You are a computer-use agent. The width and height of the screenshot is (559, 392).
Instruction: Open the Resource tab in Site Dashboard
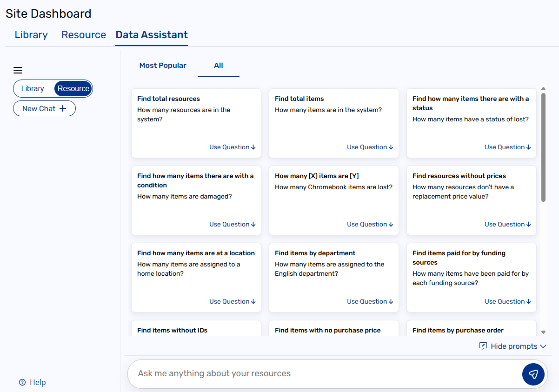[84, 35]
